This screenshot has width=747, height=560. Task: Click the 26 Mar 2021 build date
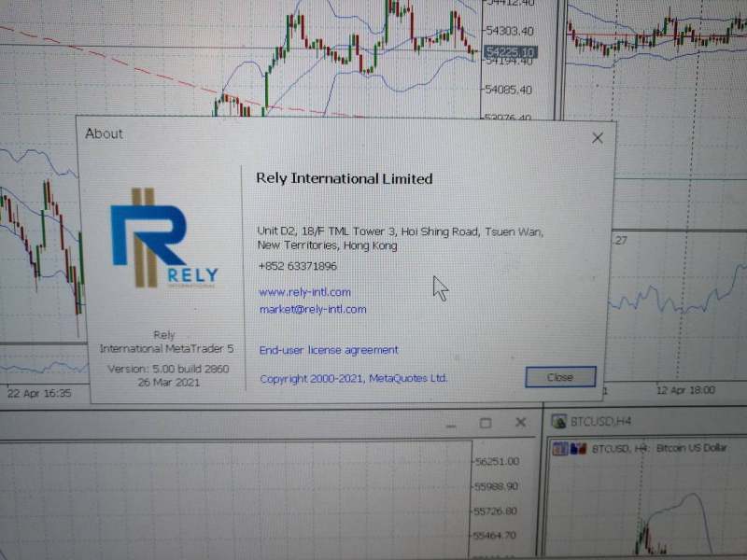point(169,383)
